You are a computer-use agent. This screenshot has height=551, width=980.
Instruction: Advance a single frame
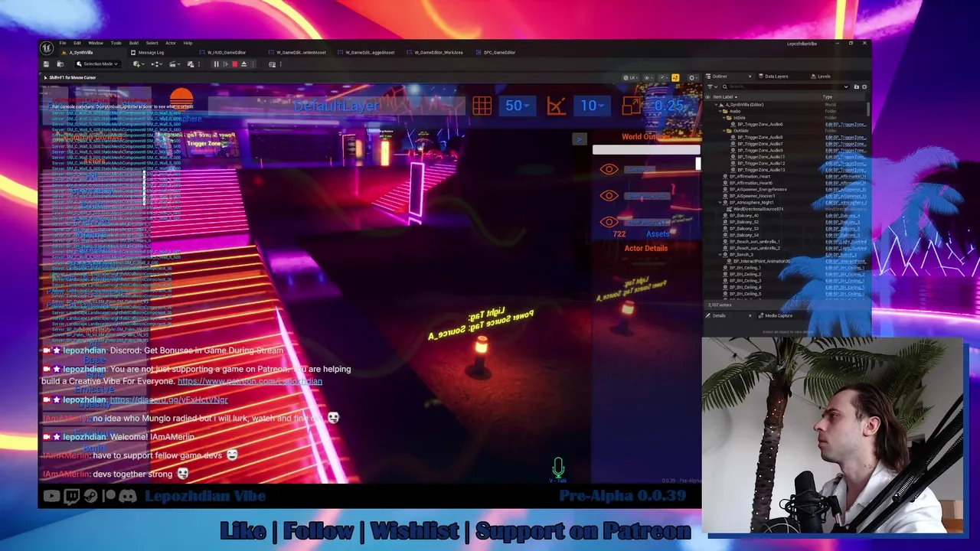point(226,64)
